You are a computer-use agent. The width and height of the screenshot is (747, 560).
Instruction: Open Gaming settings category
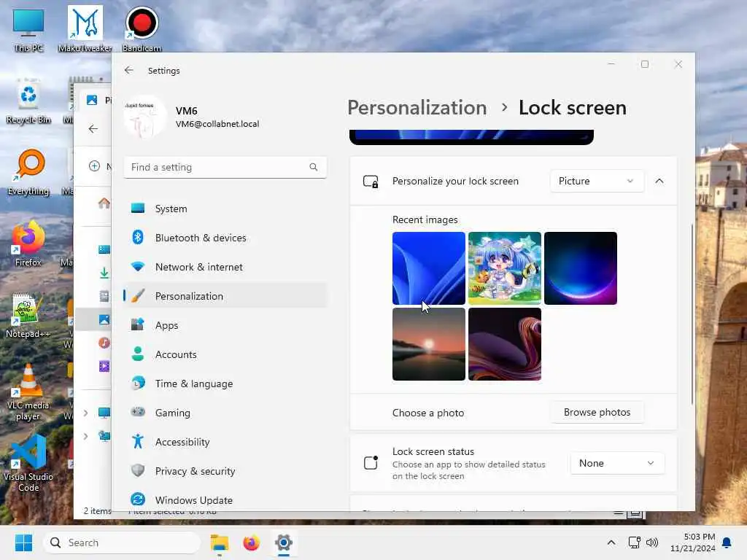tap(225, 413)
